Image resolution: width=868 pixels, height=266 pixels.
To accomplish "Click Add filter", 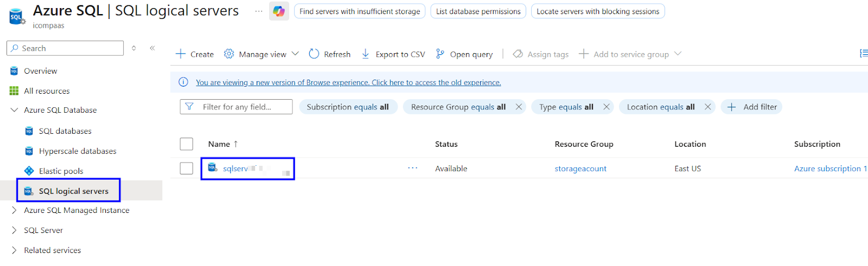I will 751,107.
